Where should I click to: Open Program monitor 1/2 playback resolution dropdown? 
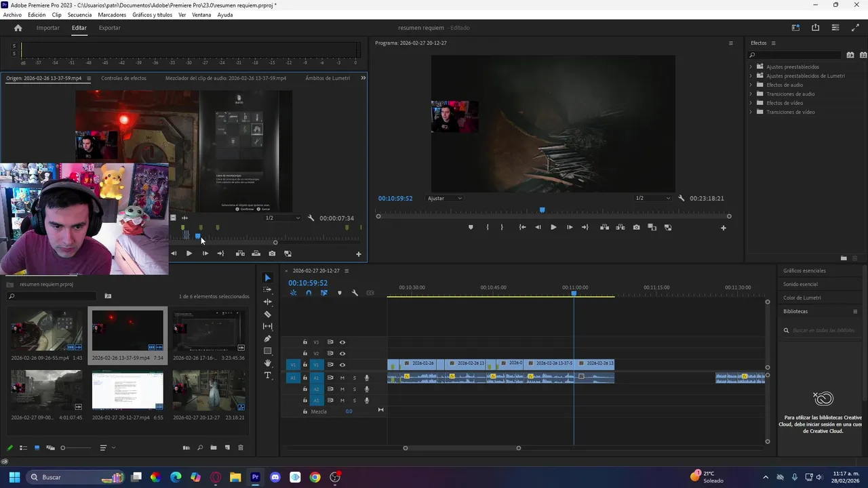(652, 199)
